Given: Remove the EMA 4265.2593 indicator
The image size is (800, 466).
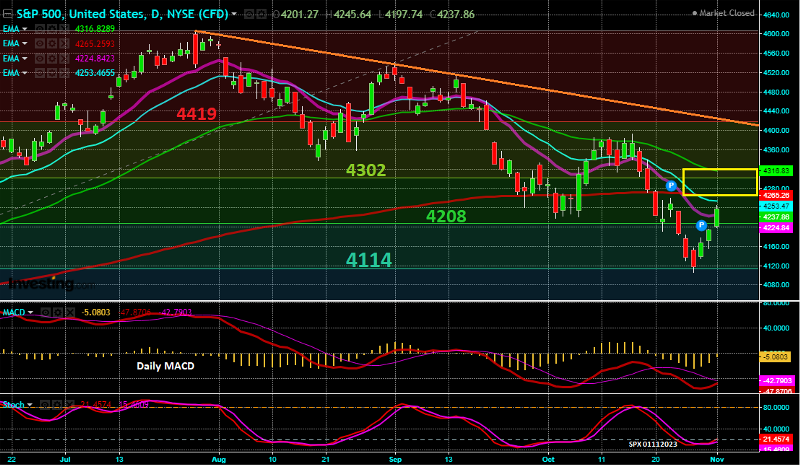Looking at the screenshot, I should point(63,43).
